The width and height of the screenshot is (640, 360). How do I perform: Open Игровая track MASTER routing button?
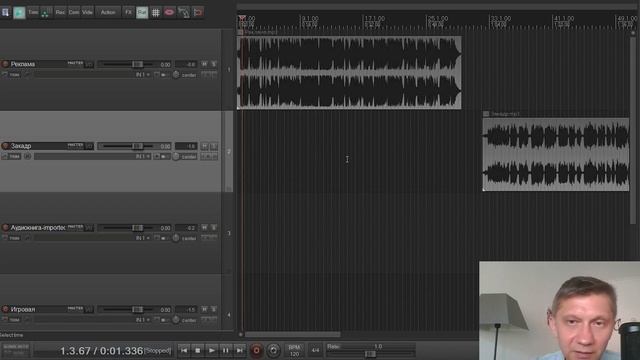[75, 308]
